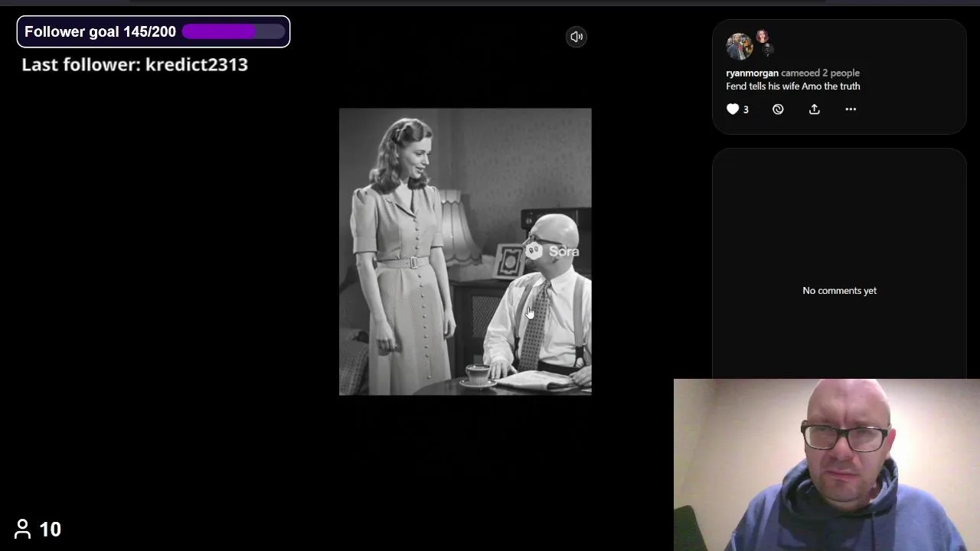Click the large cameo avatar picture
Screen dimensions: 980x551
[x=739, y=47]
